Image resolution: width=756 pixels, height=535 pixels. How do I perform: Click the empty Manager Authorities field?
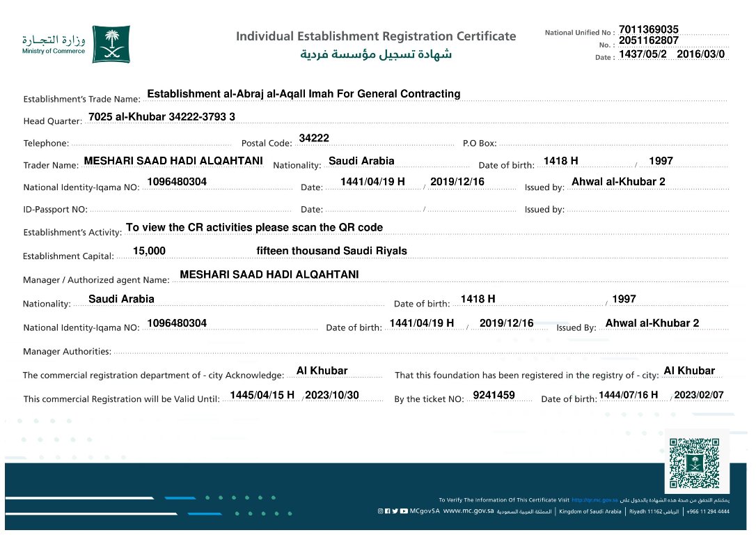[418, 350]
